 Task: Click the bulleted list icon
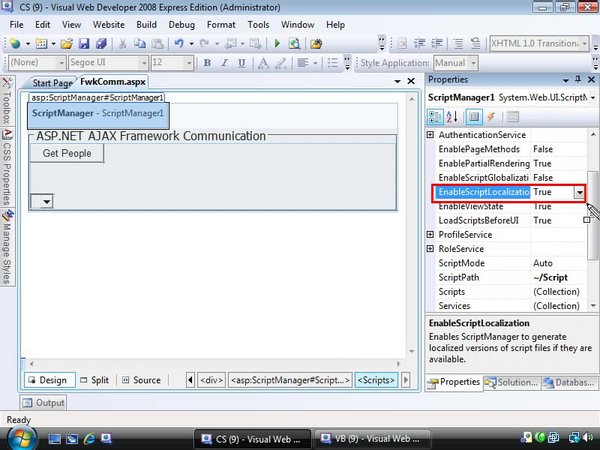[333, 63]
